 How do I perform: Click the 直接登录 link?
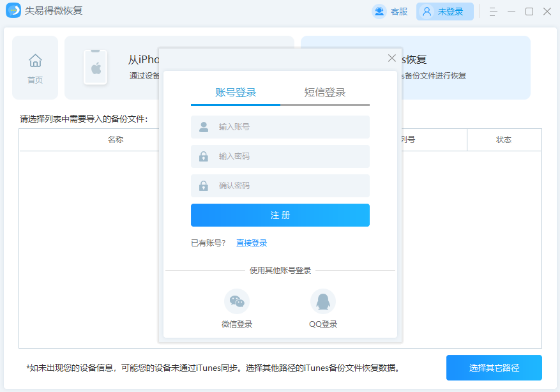click(x=252, y=243)
